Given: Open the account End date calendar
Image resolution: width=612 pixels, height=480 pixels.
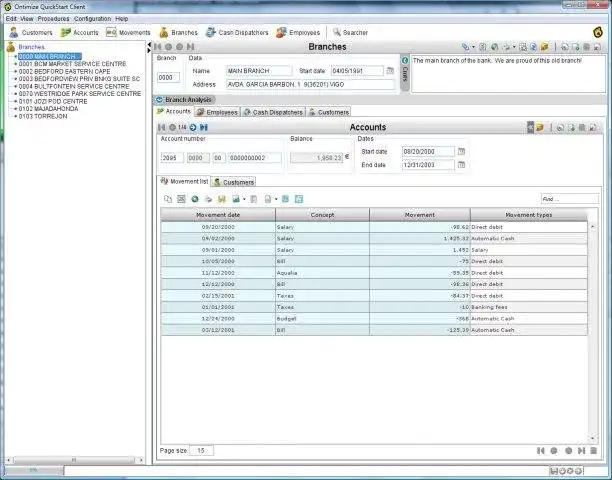Looking at the screenshot, I should coord(461,165).
